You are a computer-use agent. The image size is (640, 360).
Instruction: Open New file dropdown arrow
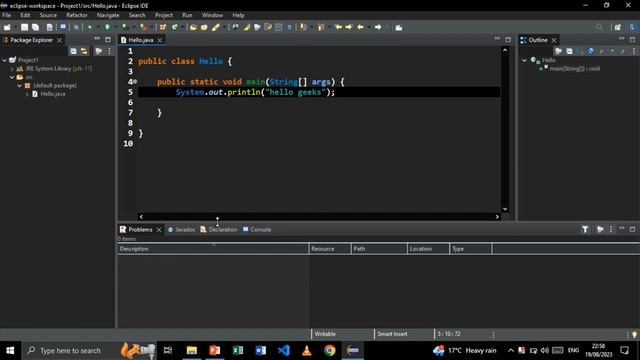point(15,27)
